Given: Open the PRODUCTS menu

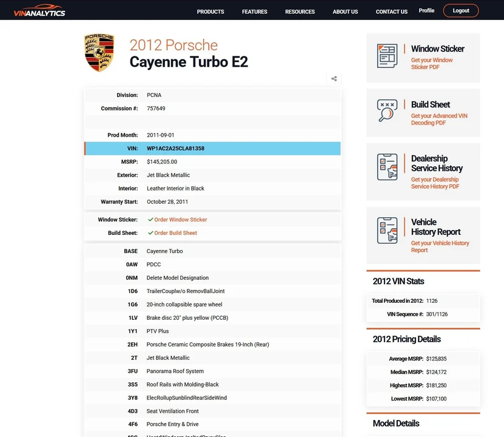Looking at the screenshot, I should point(210,12).
